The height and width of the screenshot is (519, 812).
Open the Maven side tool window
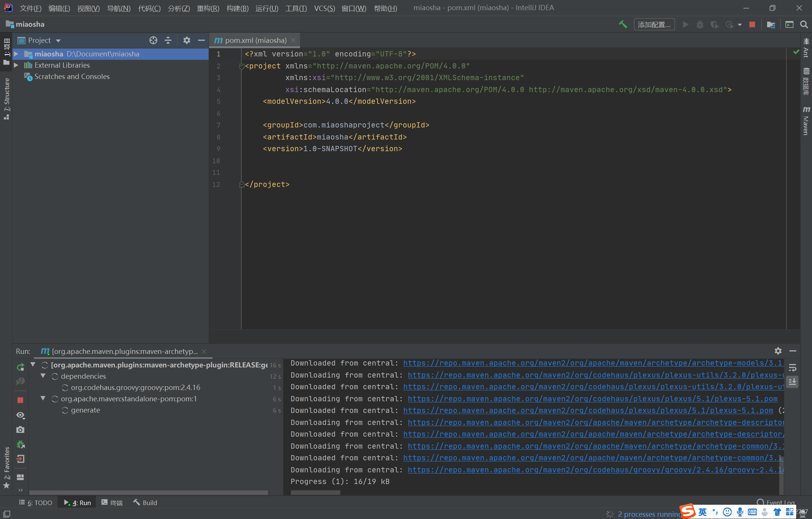click(x=806, y=120)
